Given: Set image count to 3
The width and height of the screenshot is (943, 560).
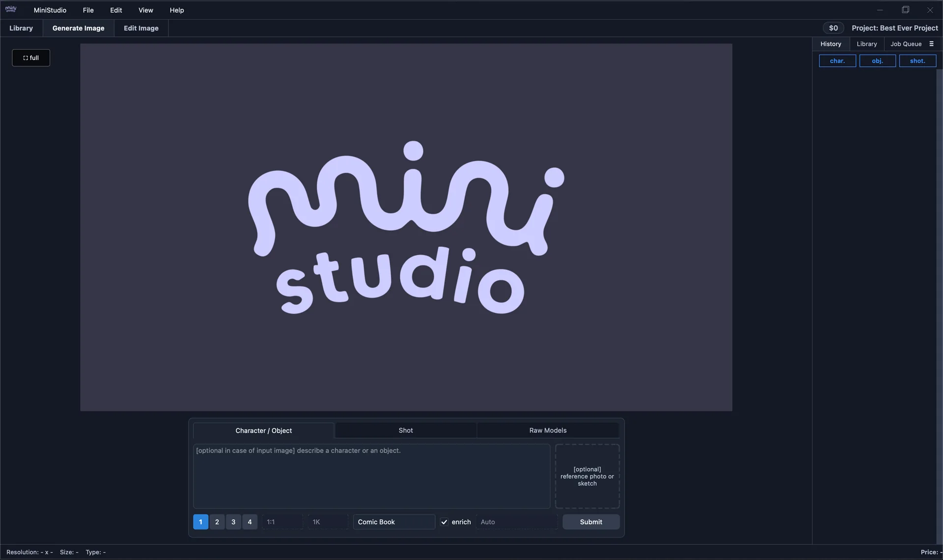Looking at the screenshot, I should [x=233, y=522].
